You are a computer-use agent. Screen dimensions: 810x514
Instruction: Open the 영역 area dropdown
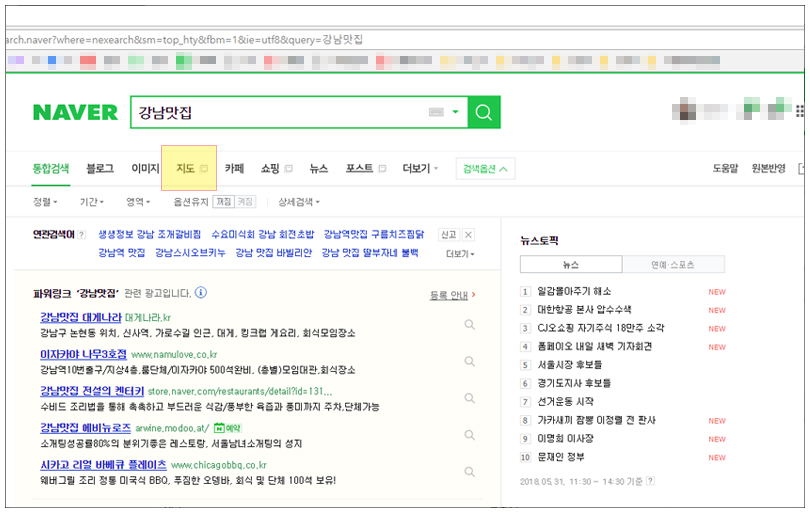[138, 201]
